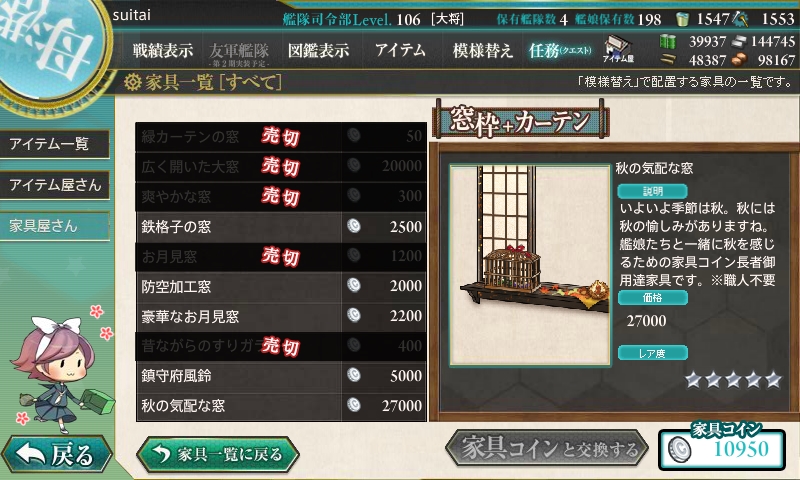
Task: Click the furniture coin icon beside 10950
Action: pyautogui.click(x=679, y=450)
